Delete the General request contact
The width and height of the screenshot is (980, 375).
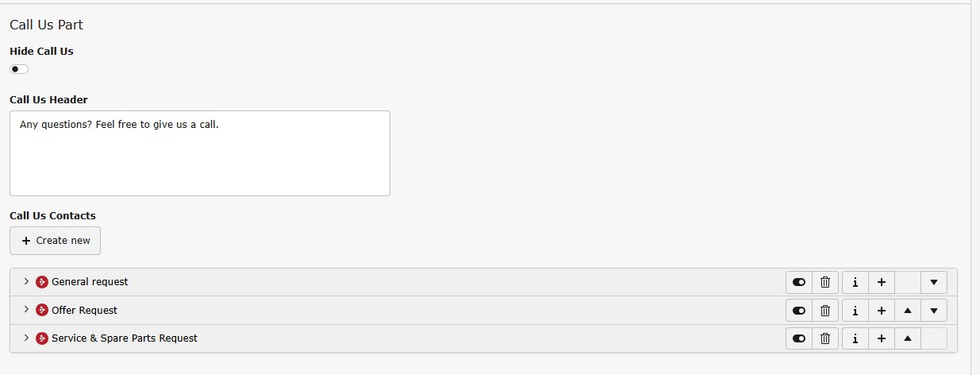pos(825,282)
